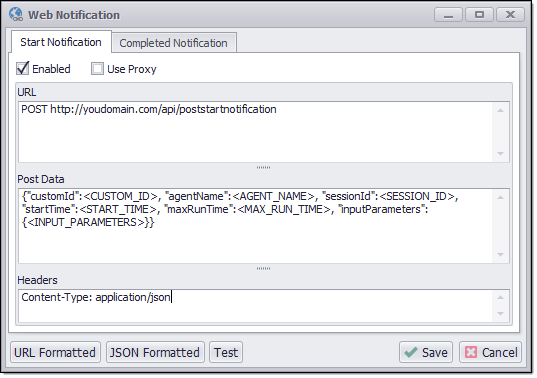Click the "URL" section label
This screenshot has width=537, height=378.
pos(27,92)
